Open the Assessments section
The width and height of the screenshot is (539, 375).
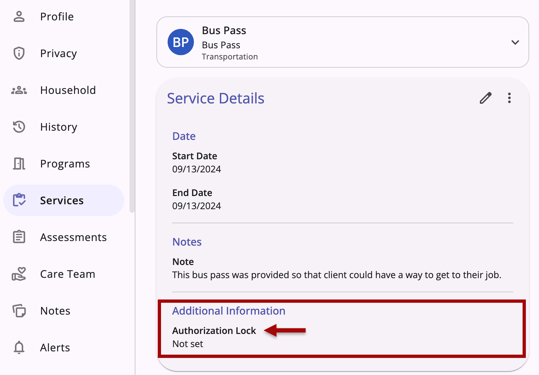pyautogui.click(x=64, y=237)
